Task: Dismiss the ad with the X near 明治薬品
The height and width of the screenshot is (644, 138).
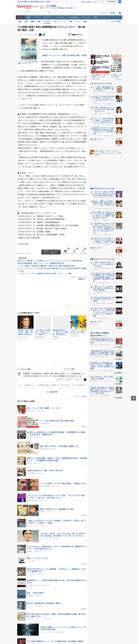Action: pos(121,80)
